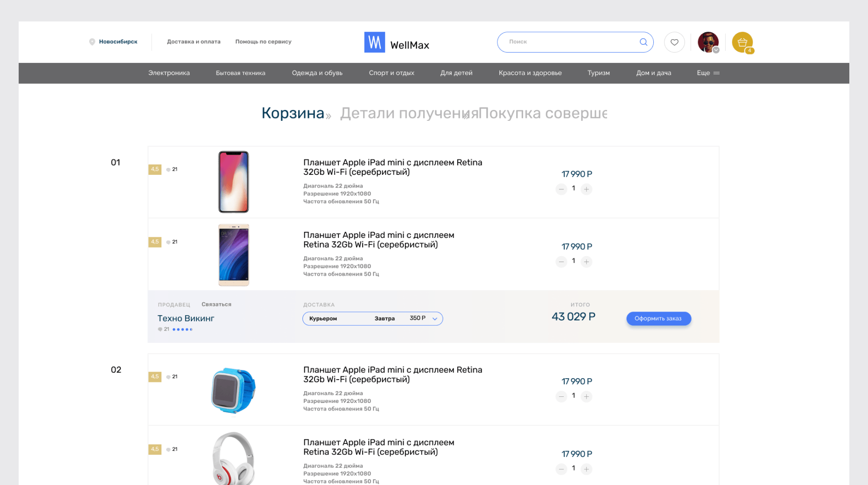The height and width of the screenshot is (485, 868).
Task: Click the Оформить заказ button
Action: (658, 319)
